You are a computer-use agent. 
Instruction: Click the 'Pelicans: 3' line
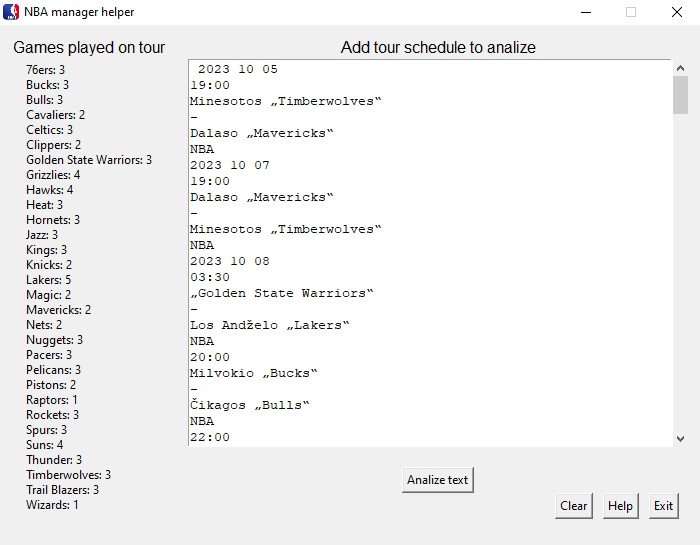click(54, 370)
